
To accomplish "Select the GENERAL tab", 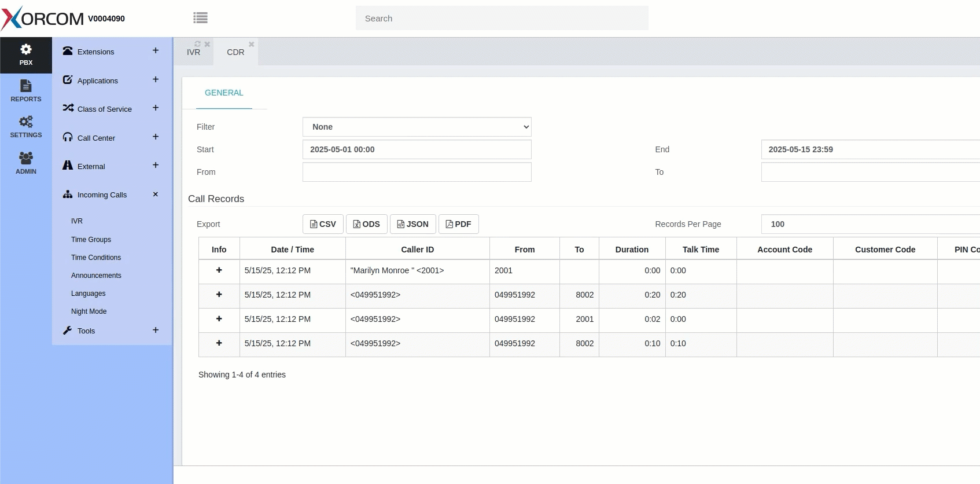I will coord(224,93).
